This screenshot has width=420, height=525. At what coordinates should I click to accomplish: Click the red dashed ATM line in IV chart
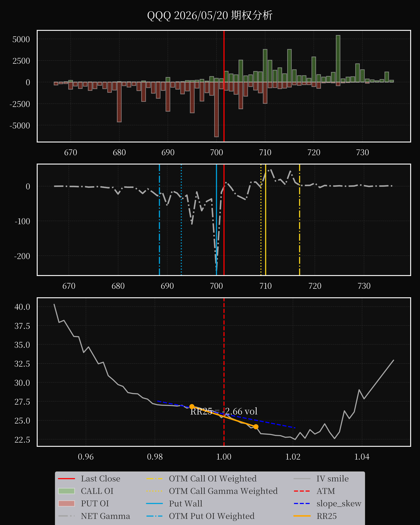pos(224,372)
